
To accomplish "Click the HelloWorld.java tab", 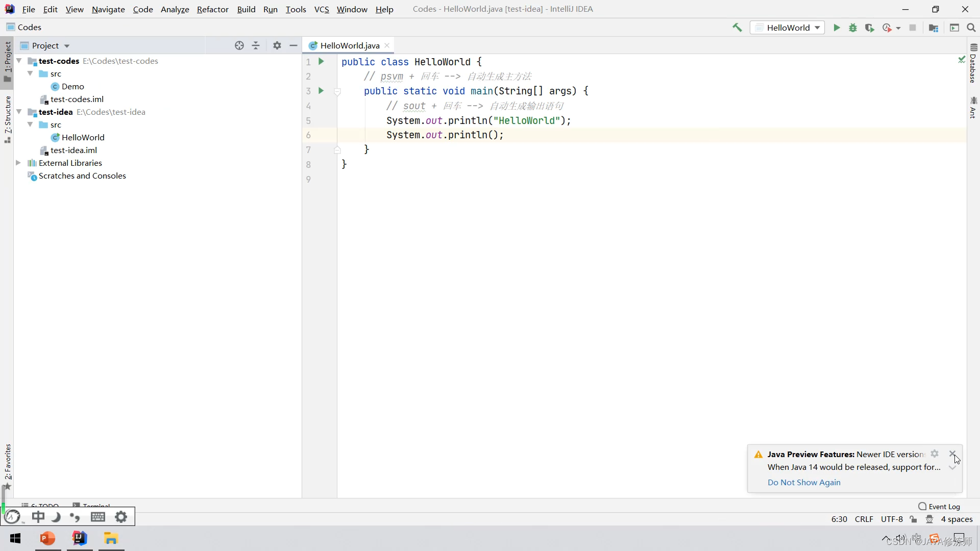I will 349,45.
